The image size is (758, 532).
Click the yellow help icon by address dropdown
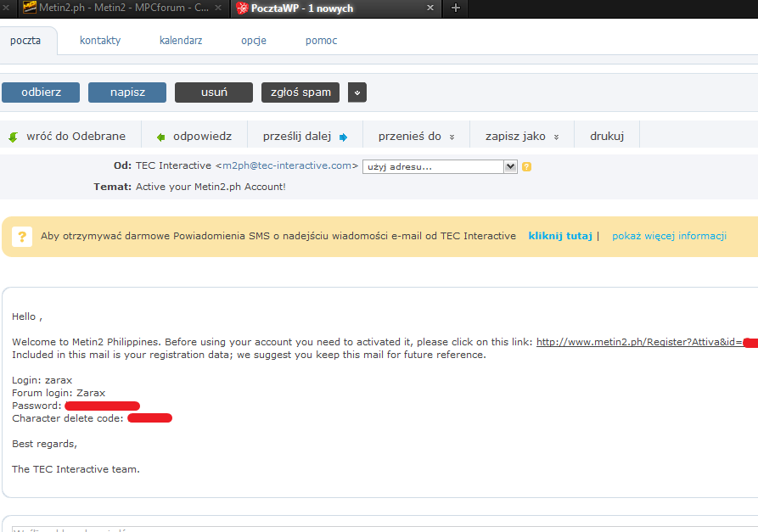[x=526, y=166]
